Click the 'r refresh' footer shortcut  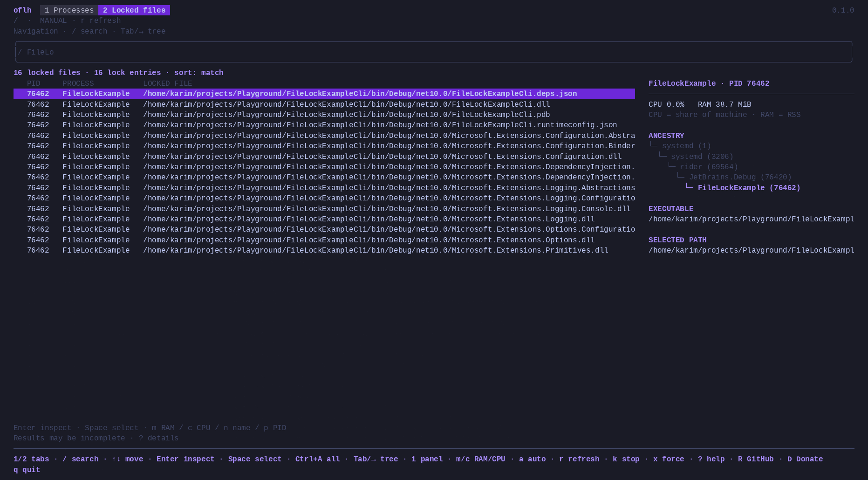pos(579,459)
